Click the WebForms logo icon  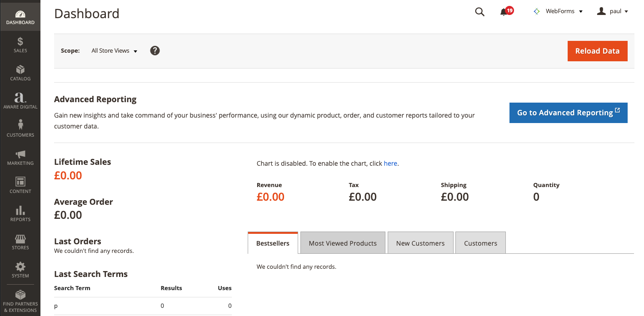click(x=537, y=11)
